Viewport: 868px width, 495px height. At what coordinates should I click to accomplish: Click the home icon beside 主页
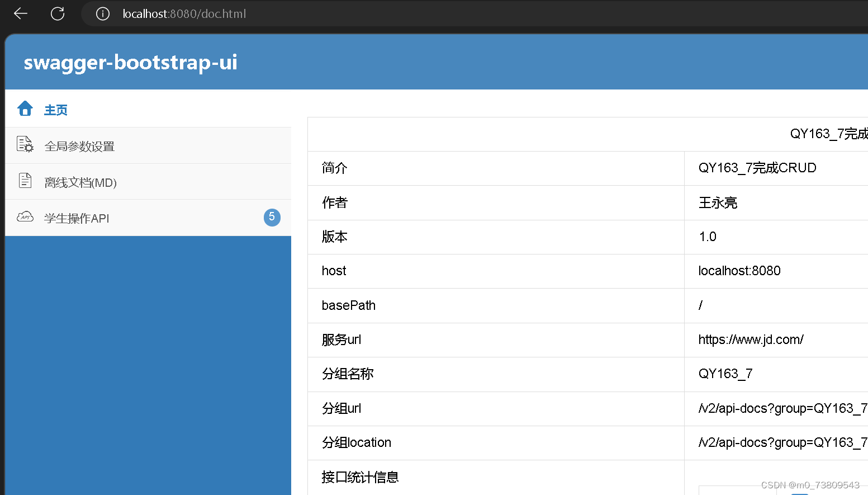click(25, 108)
